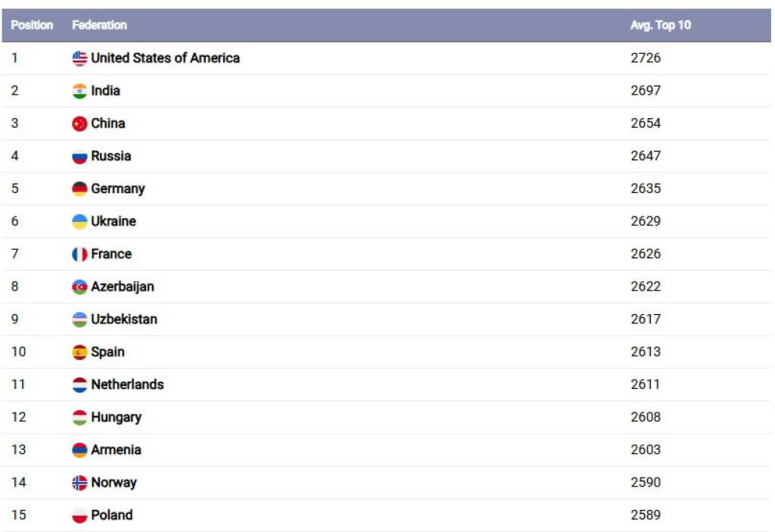775x532 pixels.
Task: Sort by Avg. Top 10 column header
Action: coord(660,25)
